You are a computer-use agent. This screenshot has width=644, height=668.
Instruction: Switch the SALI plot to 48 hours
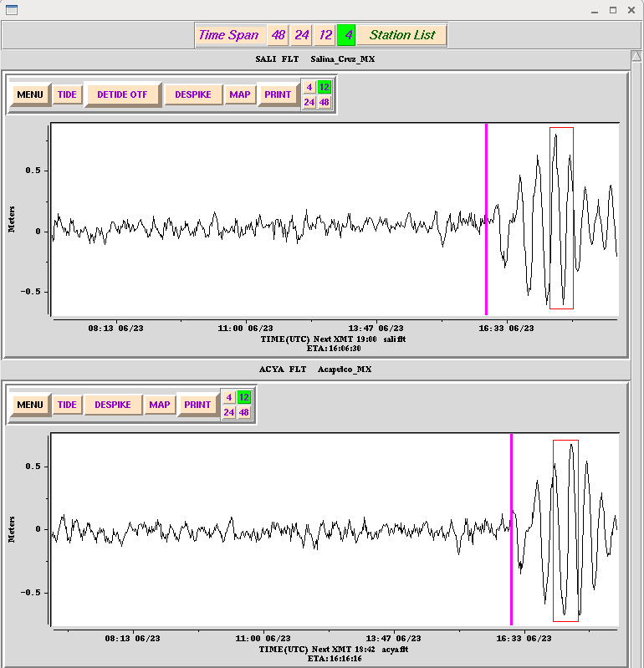[x=325, y=102]
